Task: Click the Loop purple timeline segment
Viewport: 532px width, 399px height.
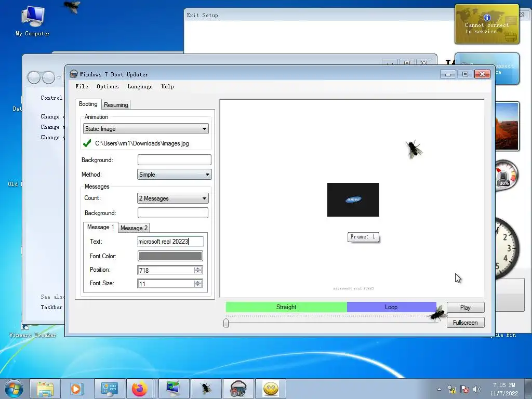Action: click(x=391, y=307)
